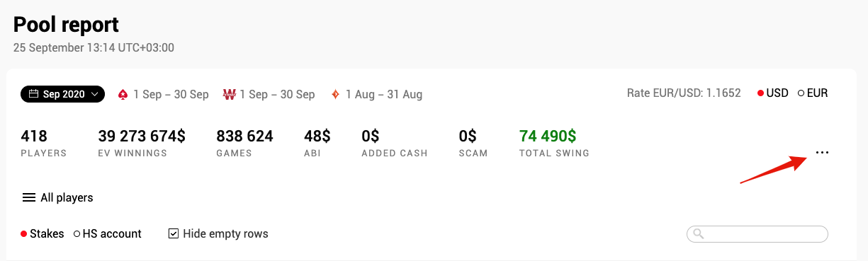
Task: Click the orange diamond poker room icon
Action: [x=335, y=94]
